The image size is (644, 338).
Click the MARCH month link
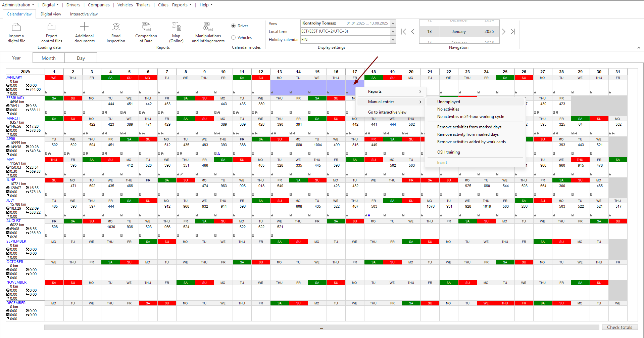pyautogui.click(x=13, y=118)
